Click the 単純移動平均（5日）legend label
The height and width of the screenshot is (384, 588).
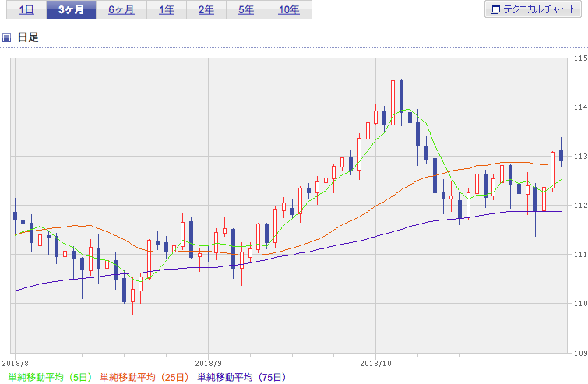[50, 377]
